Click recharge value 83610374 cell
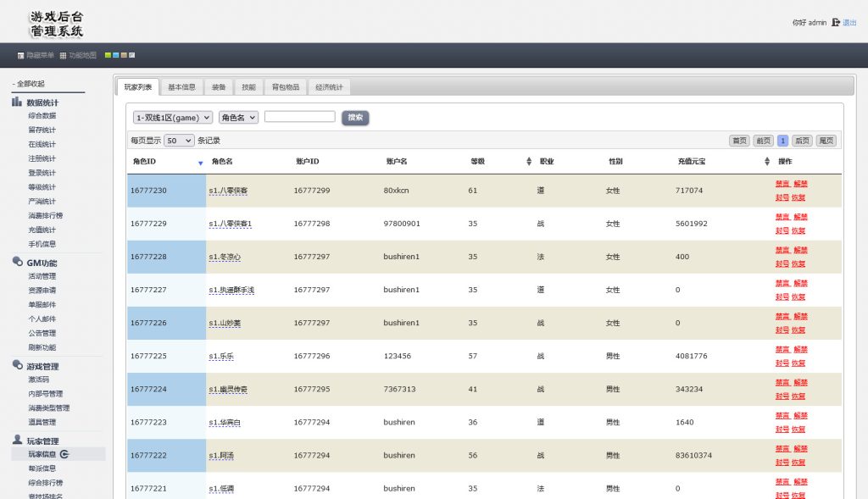The height and width of the screenshot is (499, 868). (x=693, y=455)
